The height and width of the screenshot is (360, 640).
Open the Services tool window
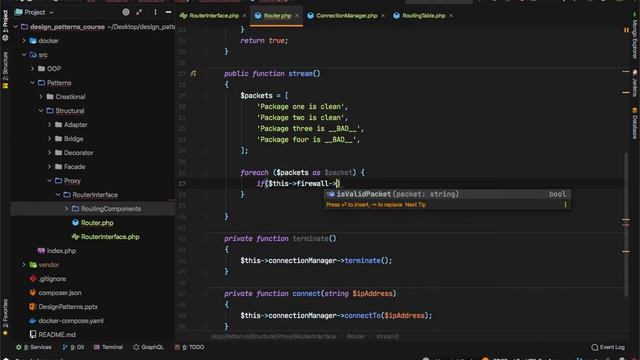tap(34, 347)
